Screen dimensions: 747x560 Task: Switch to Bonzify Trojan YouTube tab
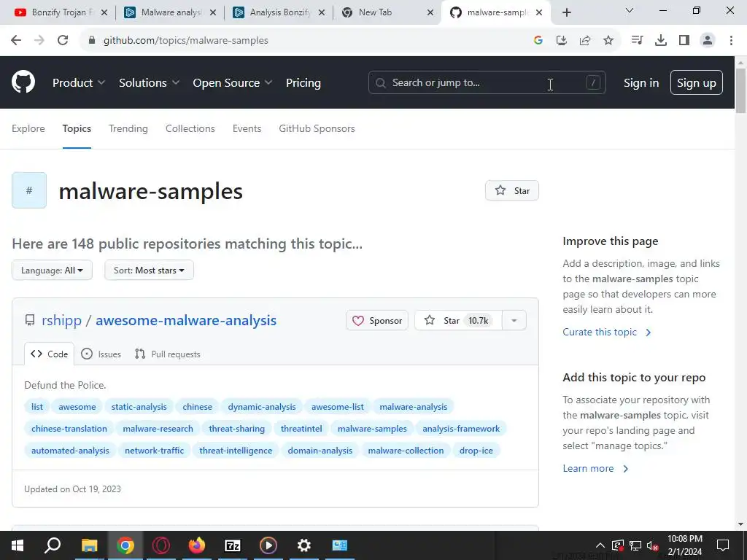tap(55, 12)
